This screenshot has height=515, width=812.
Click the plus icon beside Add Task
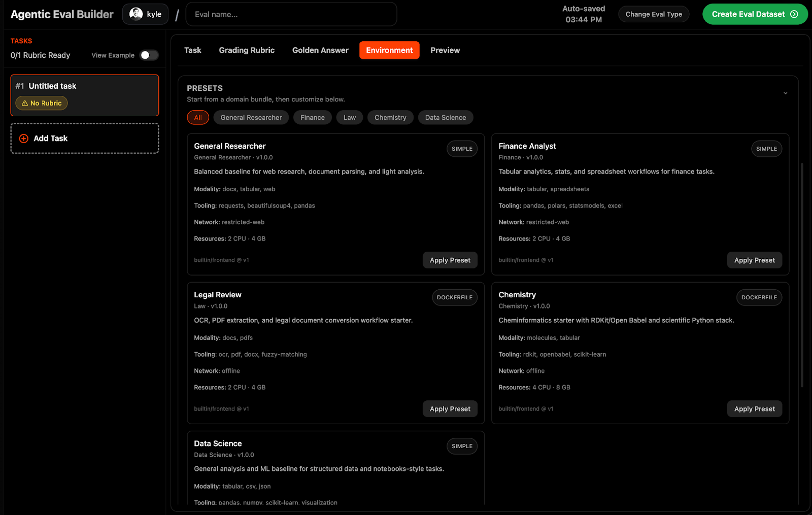tap(23, 139)
